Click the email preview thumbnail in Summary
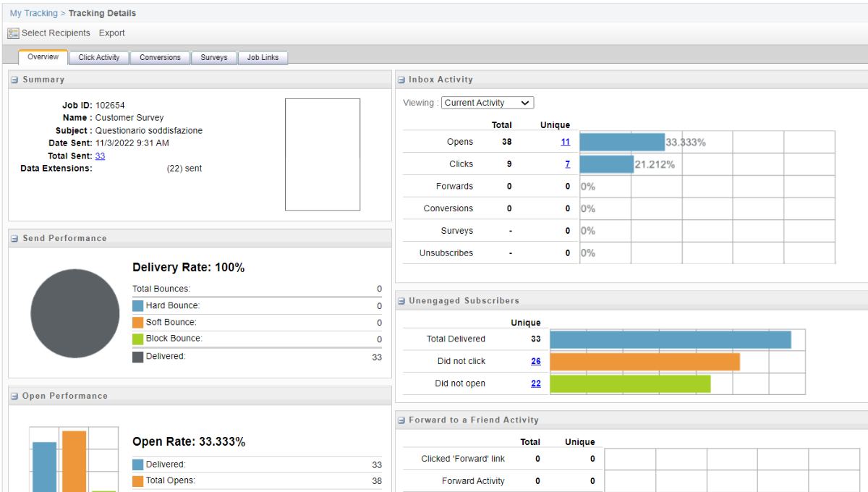This screenshot has height=492, width=868. 322,154
